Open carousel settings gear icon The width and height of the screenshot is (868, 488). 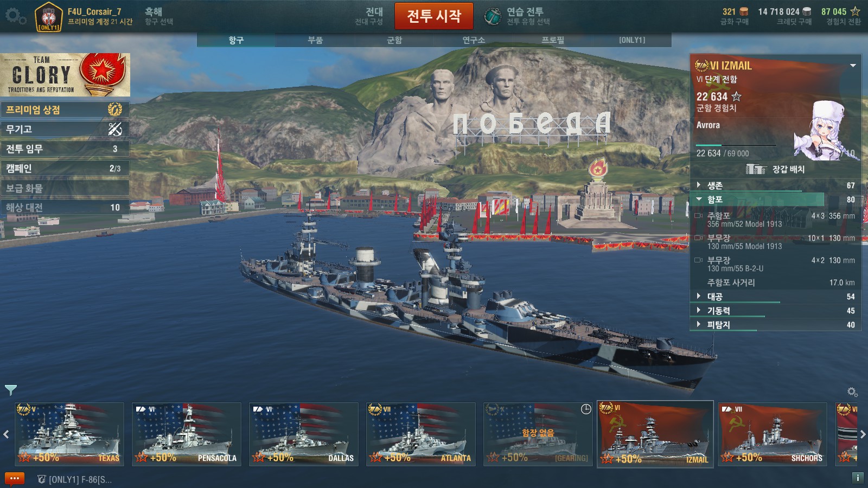pyautogui.click(x=852, y=391)
